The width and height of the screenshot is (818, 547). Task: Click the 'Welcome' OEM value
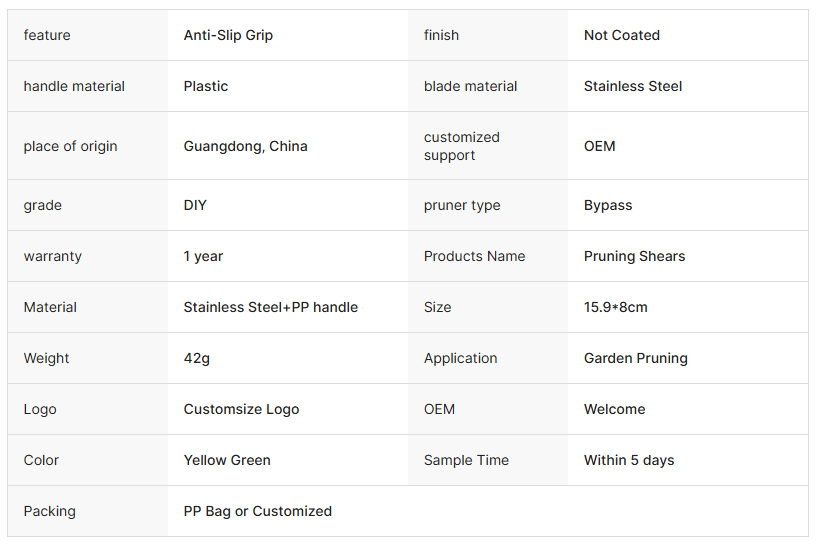tap(614, 409)
